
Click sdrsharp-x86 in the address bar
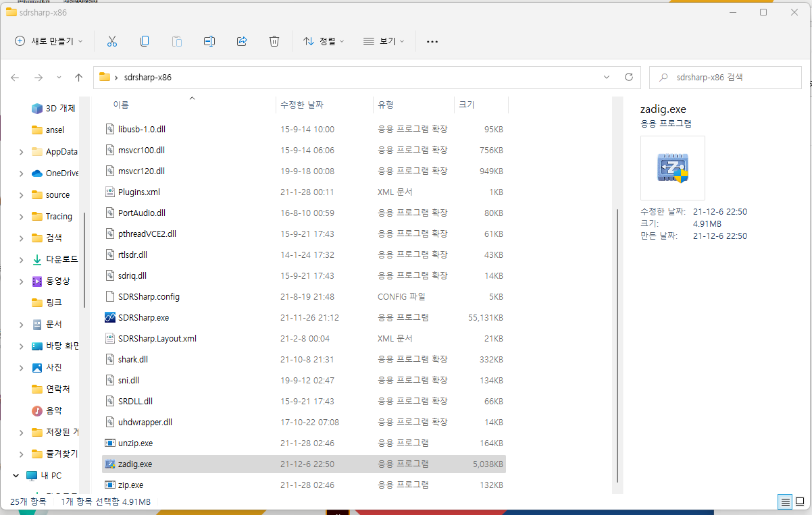(148, 78)
